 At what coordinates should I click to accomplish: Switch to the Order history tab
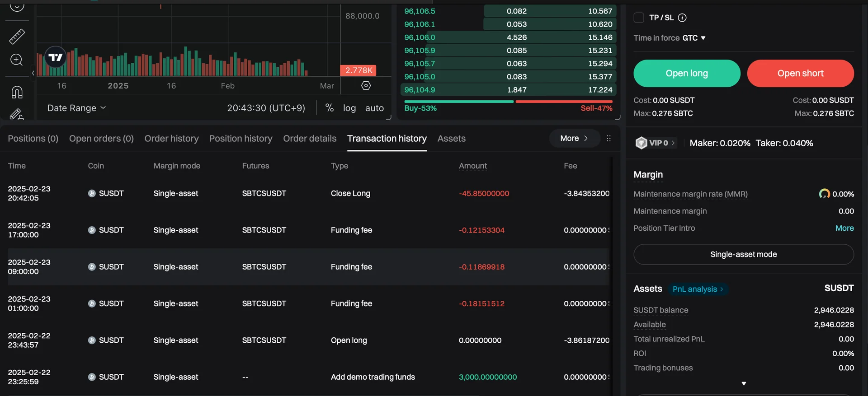(171, 139)
